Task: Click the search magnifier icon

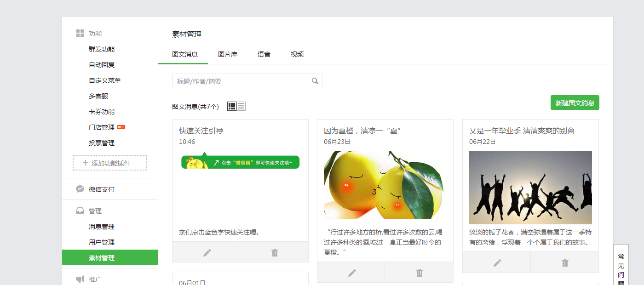Action: (x=315, y=81)
